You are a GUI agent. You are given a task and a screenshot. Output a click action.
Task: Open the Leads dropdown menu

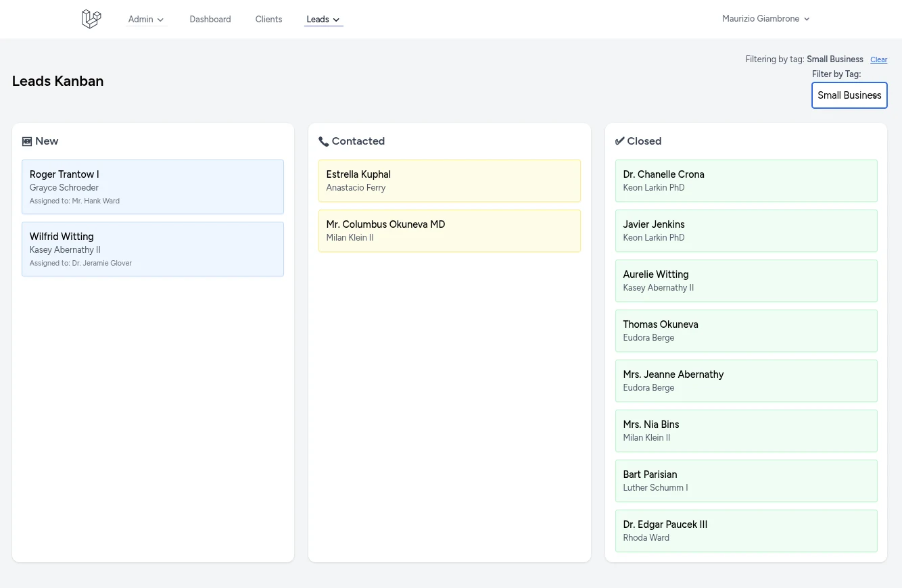323,20
